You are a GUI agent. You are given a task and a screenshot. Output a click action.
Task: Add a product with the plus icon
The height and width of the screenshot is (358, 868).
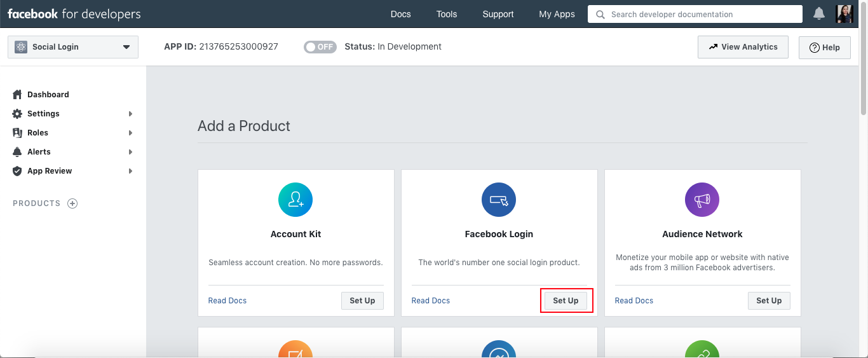72,203
